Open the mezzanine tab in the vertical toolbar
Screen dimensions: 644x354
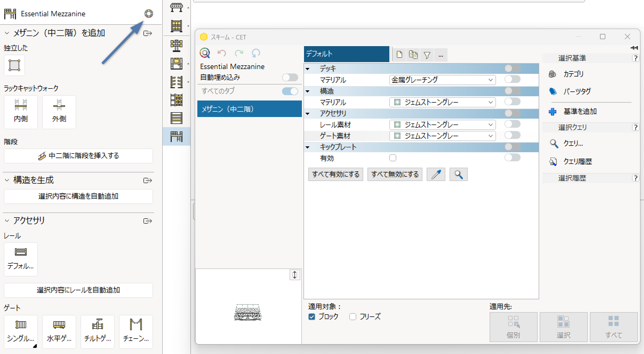(x=177, y=136)
